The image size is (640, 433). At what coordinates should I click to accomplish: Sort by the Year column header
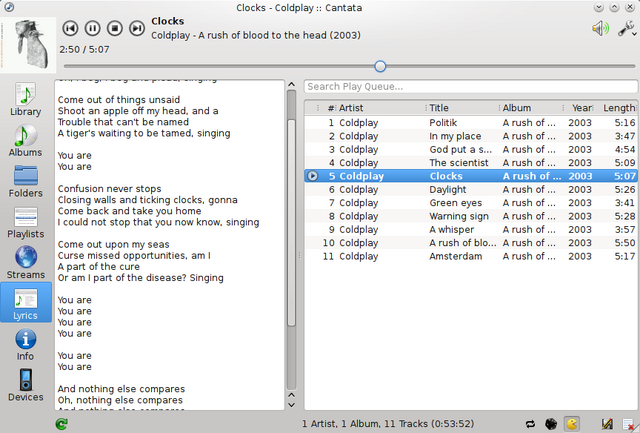click(x=581, y=108)
